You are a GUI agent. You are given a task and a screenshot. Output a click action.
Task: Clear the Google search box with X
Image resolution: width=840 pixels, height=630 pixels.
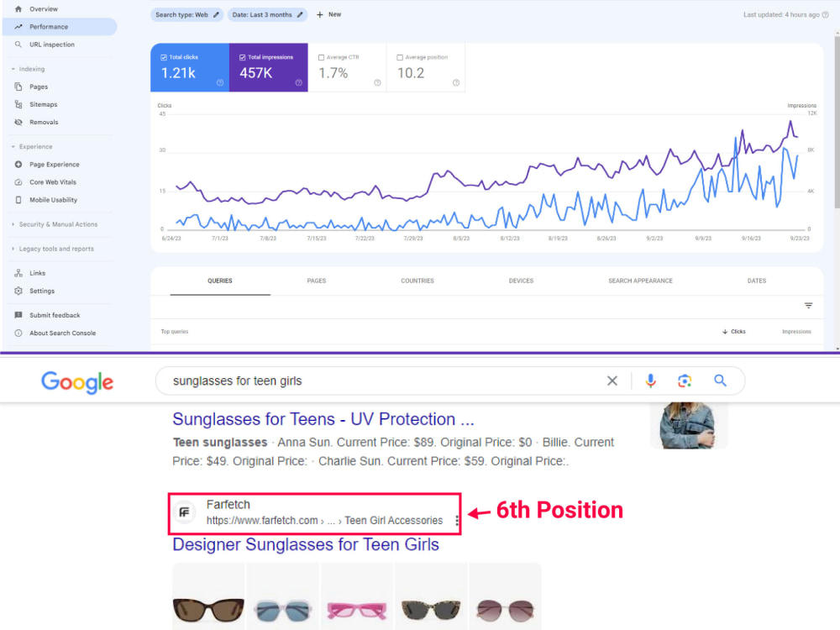click(612, 381)
